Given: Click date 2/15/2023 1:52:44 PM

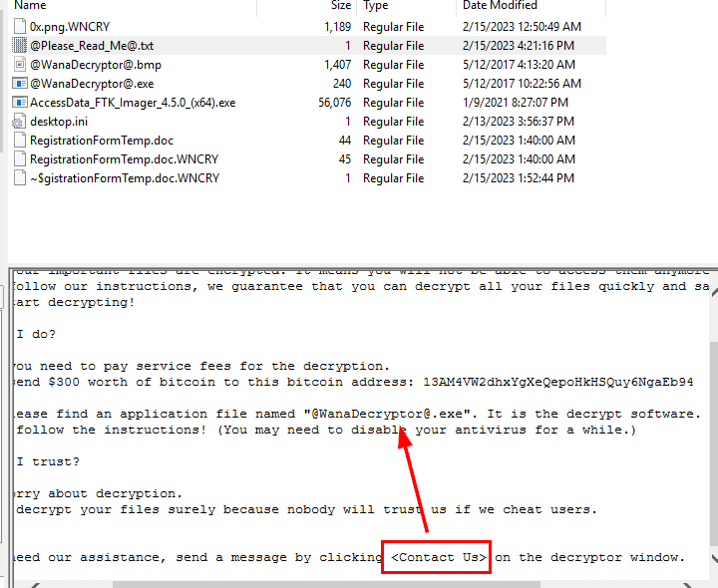Looking at the screenshot, I should 519,178.
